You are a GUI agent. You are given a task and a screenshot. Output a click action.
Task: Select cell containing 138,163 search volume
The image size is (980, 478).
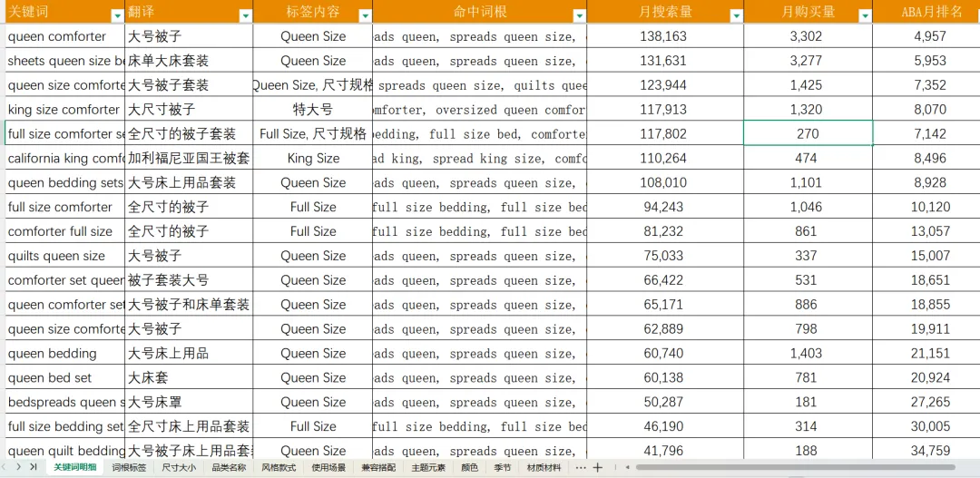pyautogui.click(x=665, y=36)
